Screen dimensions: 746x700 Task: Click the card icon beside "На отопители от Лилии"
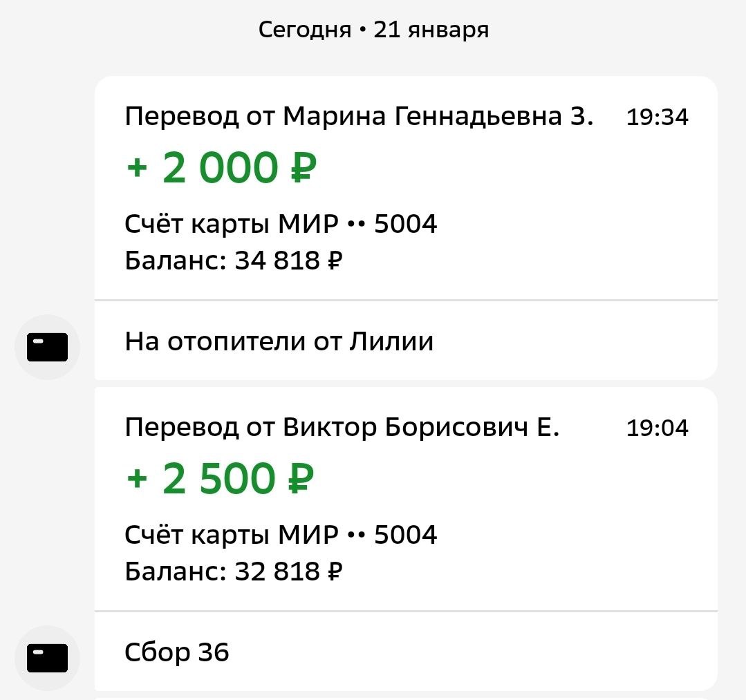point(47,347)
